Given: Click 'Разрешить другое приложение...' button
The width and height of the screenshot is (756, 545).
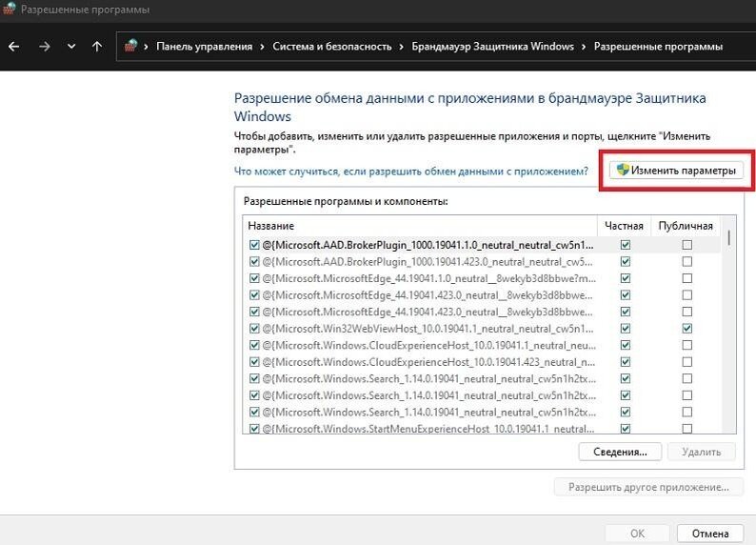Looking at the screenshot, I should 648,487.
